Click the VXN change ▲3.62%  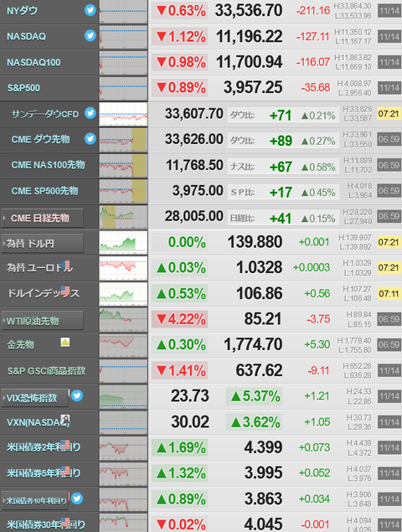pyautogui.click(x=254, y=422)
